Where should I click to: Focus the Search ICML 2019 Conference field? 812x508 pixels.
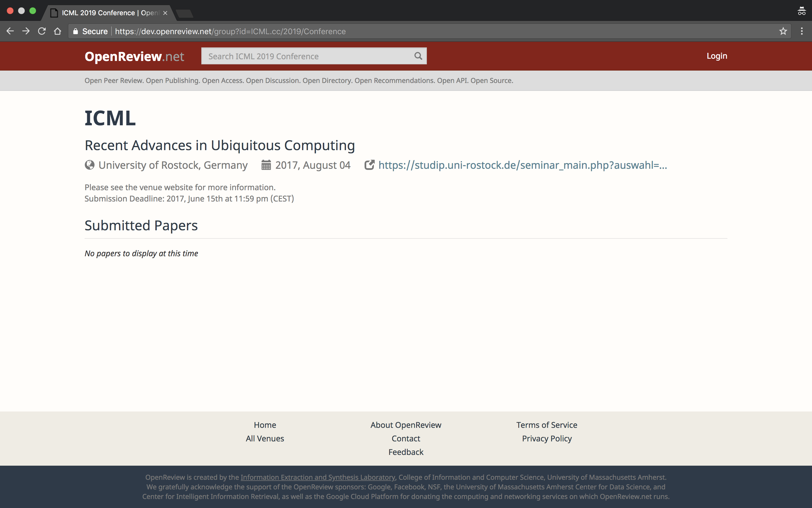coord(314,56)
